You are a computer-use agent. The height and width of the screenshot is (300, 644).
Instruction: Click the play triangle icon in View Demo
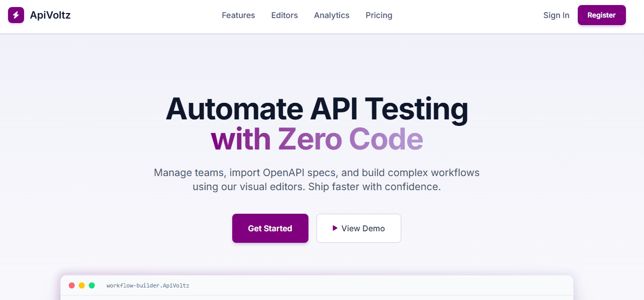tap(335, 228)
